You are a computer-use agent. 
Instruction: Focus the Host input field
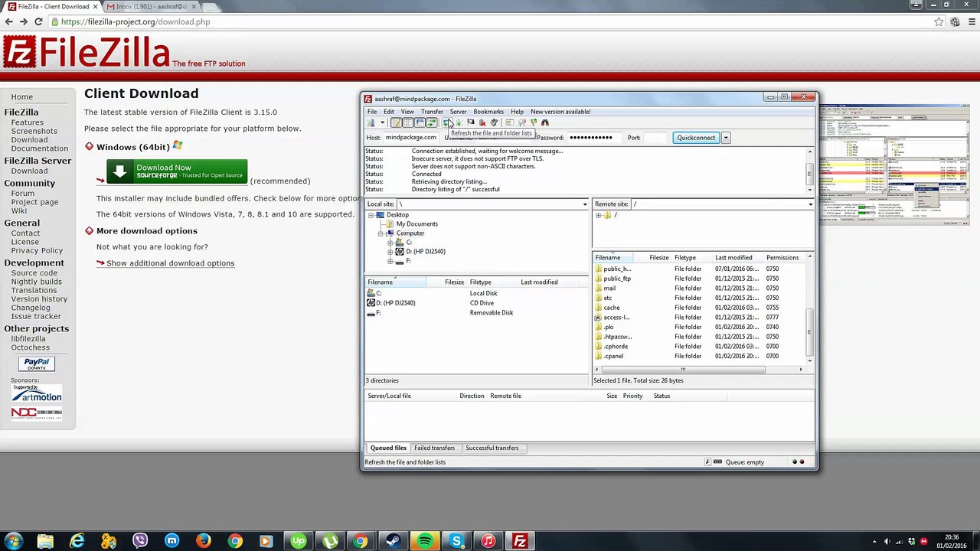tap(411, 138)
